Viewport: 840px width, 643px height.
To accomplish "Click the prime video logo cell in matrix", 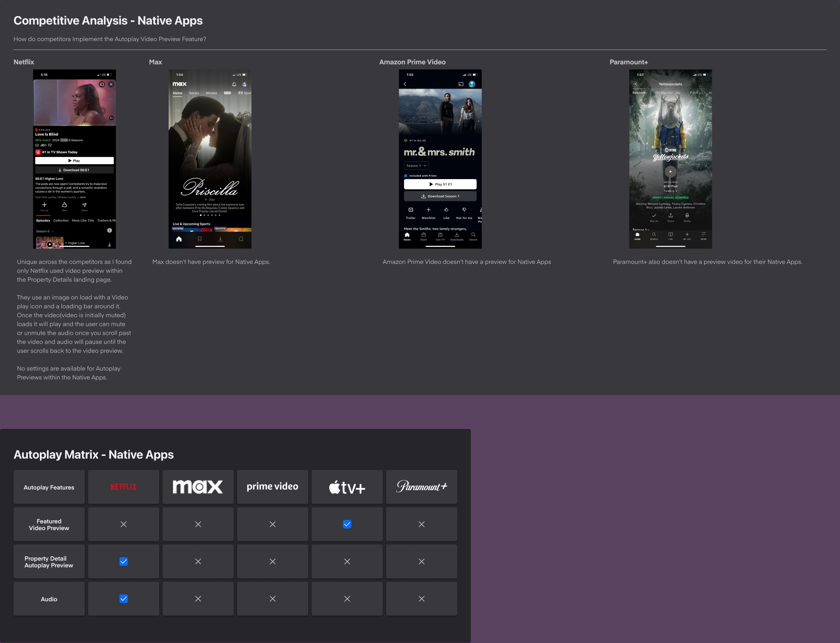I will 273,487.
